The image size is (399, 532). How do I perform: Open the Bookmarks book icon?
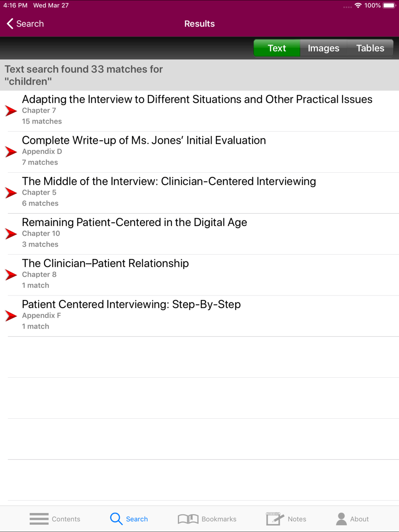tap(188, 519)
